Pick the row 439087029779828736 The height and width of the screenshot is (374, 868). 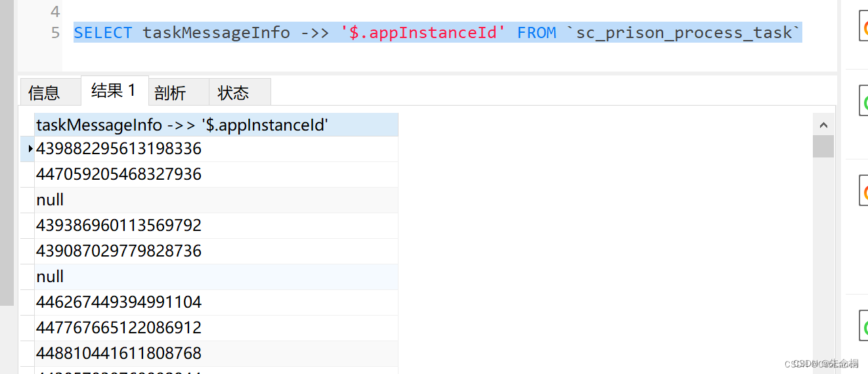119,251
